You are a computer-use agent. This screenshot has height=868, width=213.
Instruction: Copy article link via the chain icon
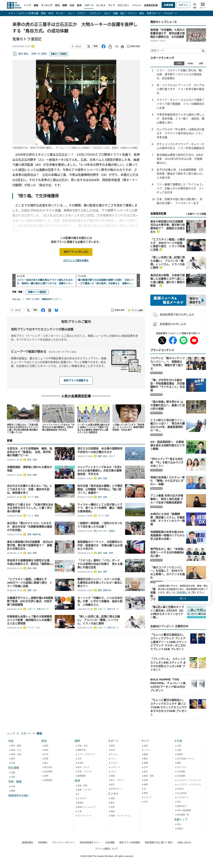(x=117, y=46)
